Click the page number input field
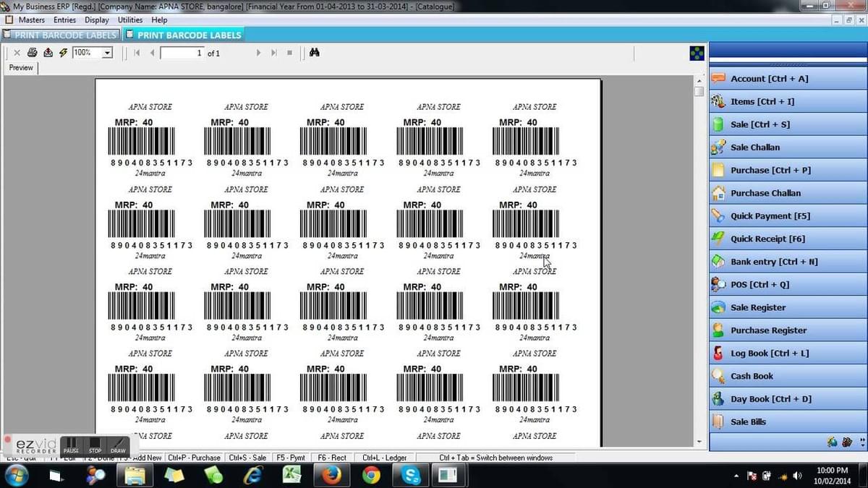 tap(182, 53)
